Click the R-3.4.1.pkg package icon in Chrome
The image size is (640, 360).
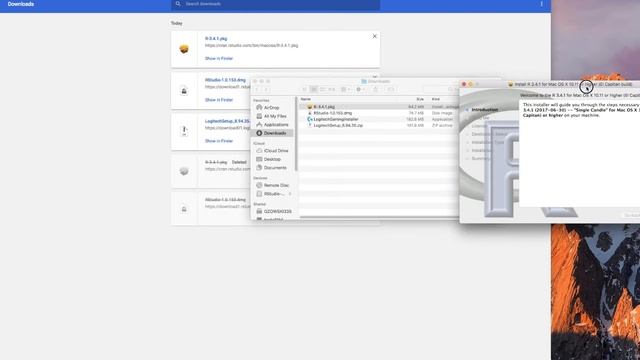tap(184, 49)
